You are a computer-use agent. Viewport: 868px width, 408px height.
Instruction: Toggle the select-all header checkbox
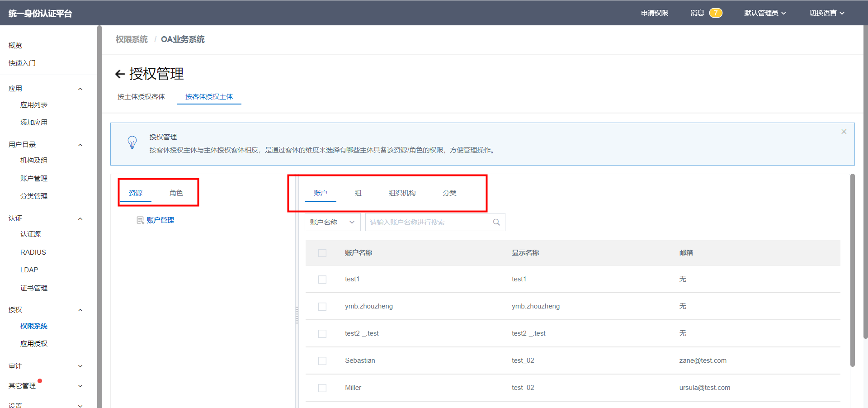pyautogui.click(x=322, y=253)
